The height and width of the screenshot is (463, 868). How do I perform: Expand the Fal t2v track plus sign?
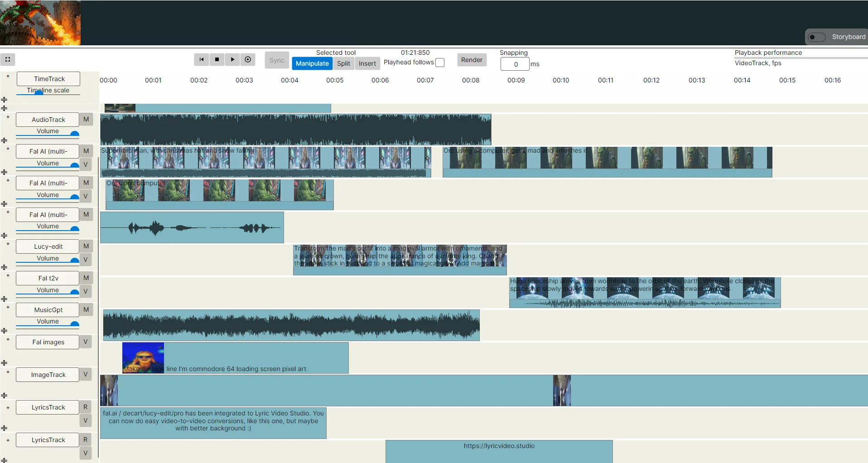click(x=8, y=275)
